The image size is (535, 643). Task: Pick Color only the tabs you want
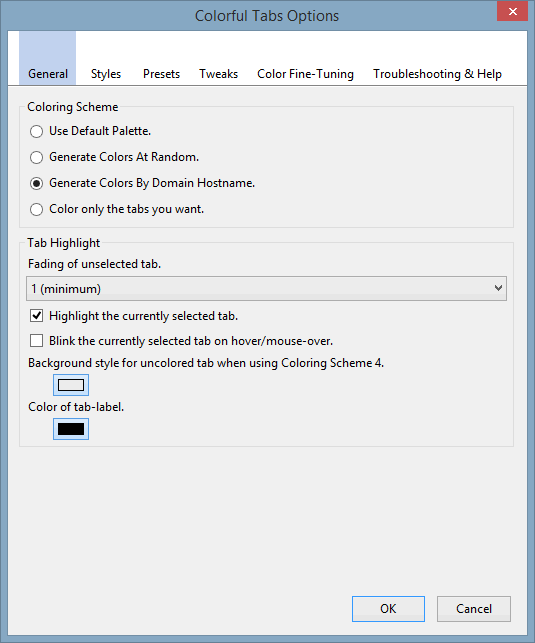point(36,210)
